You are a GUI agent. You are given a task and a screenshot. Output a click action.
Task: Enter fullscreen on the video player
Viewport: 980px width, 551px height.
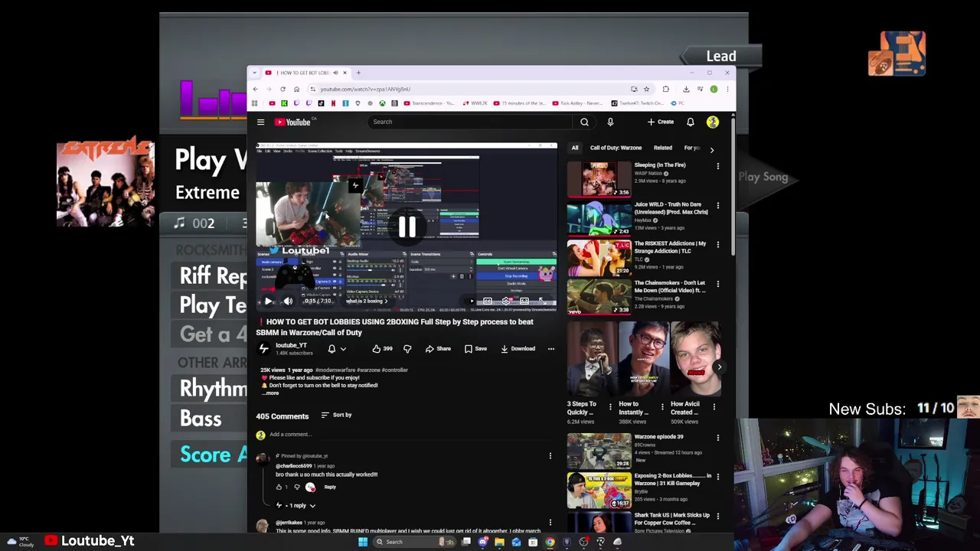click(542, 301)
